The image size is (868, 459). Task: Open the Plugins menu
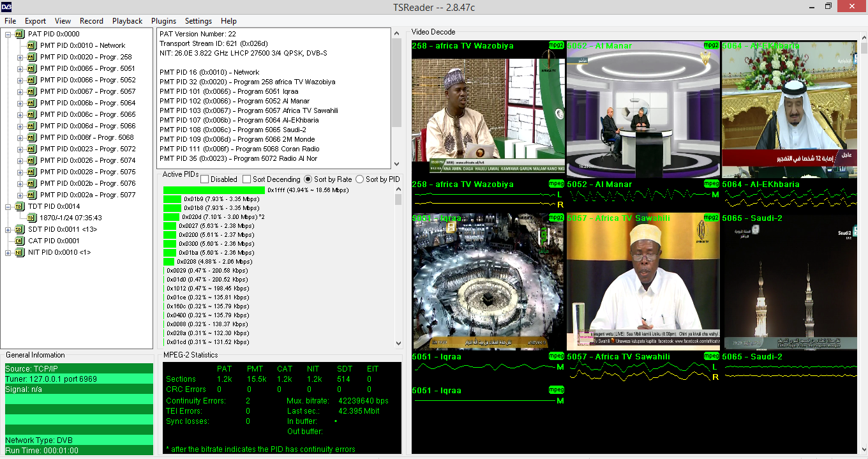[163, 21]
